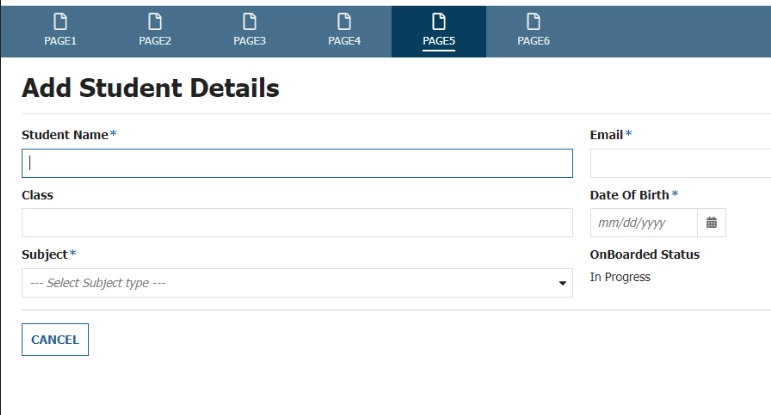Select the PAGE2 tab label
The height and width of the screenshot is (415, 771).
[155, 41]
